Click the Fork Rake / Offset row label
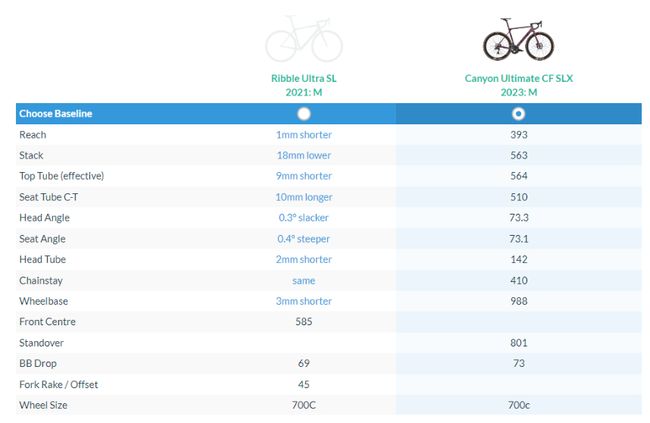Viewport: 650px width, 423px height. [x=59, y=385]
